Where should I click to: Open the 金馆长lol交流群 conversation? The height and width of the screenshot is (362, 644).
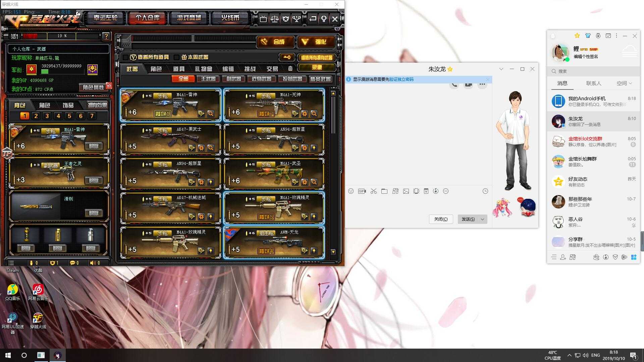pyautogui.click(x=593, y=141)
